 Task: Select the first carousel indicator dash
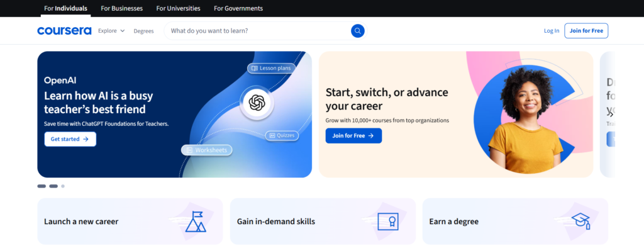coord(42,186)
